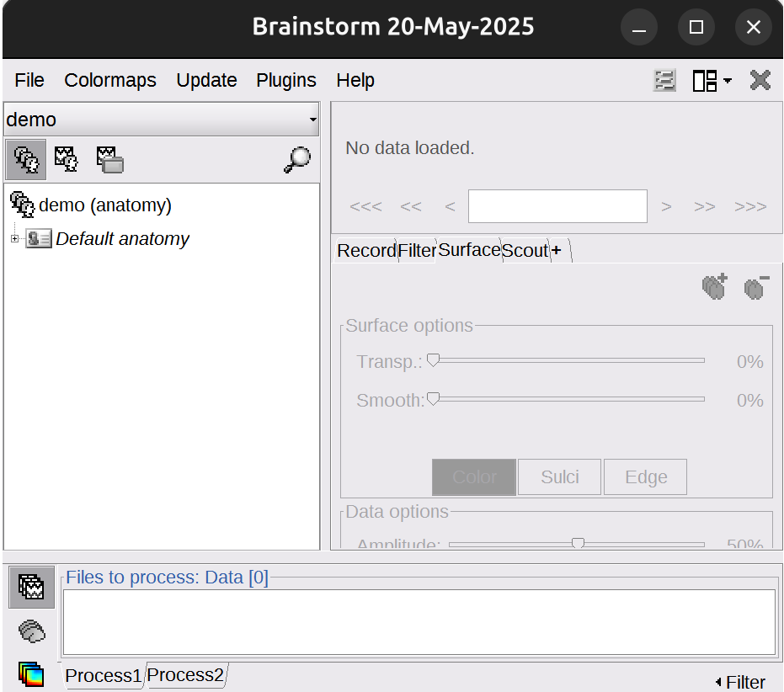This screenshot has height=692, width=784.
Task: Adjust the Amplitude slider handle
Action: click(578, 543)
